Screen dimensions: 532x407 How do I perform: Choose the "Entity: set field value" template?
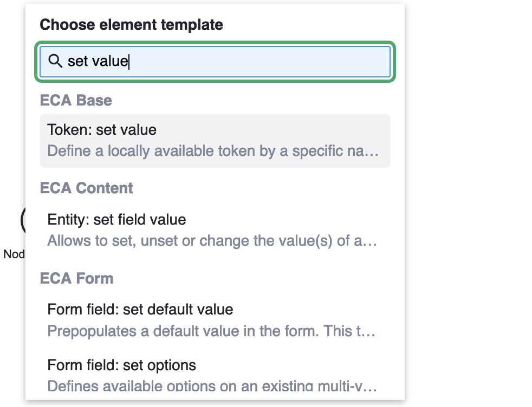point(116,220)
